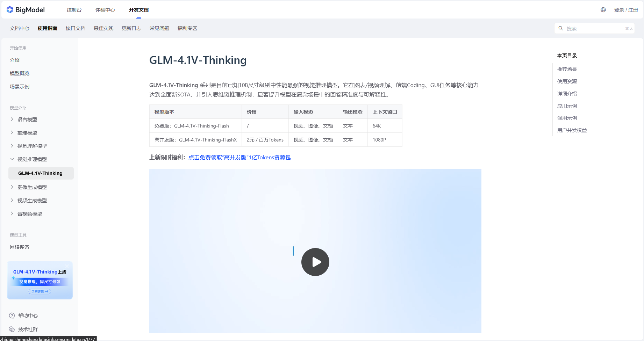Jump to 调用示例 in page contents
The height and width of the screenshot is (341, 644).
pyautogui.click(x=567, y=118)
